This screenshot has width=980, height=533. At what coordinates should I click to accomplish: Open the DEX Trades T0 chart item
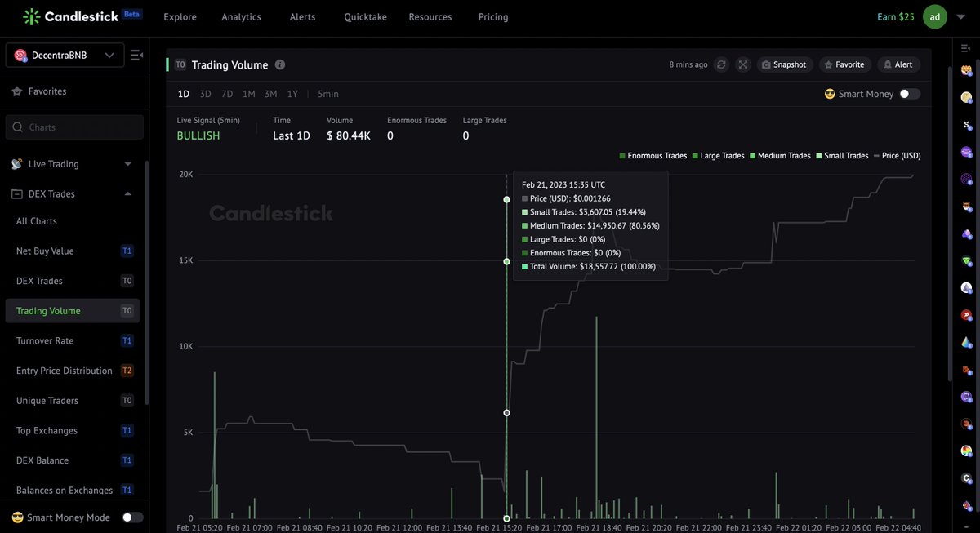pyautogui.click(x=72, y=281)
